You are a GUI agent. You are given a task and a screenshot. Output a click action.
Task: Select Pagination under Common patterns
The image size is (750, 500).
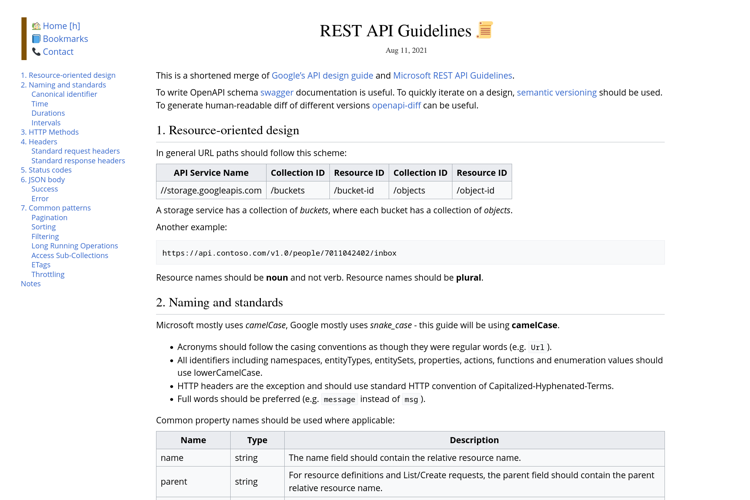49,217
